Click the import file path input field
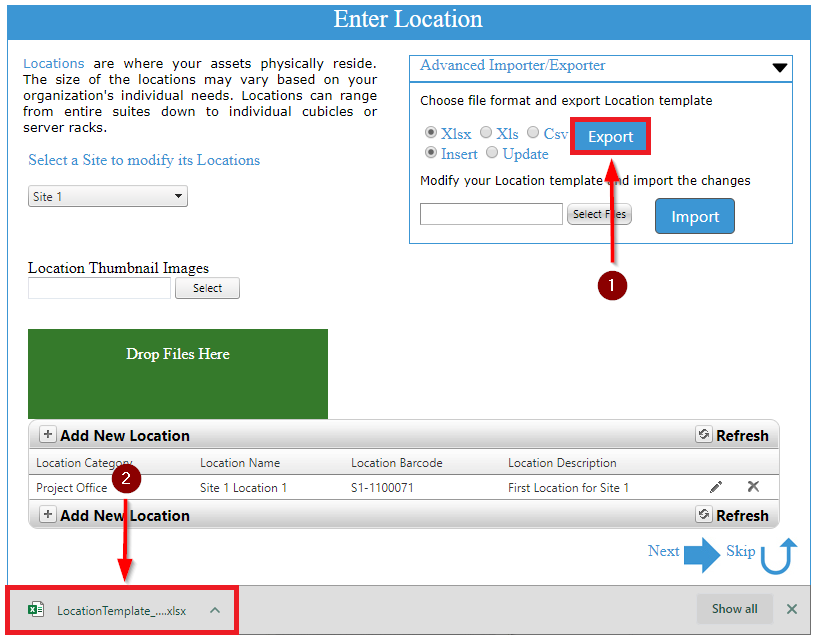 click(491, 214)
